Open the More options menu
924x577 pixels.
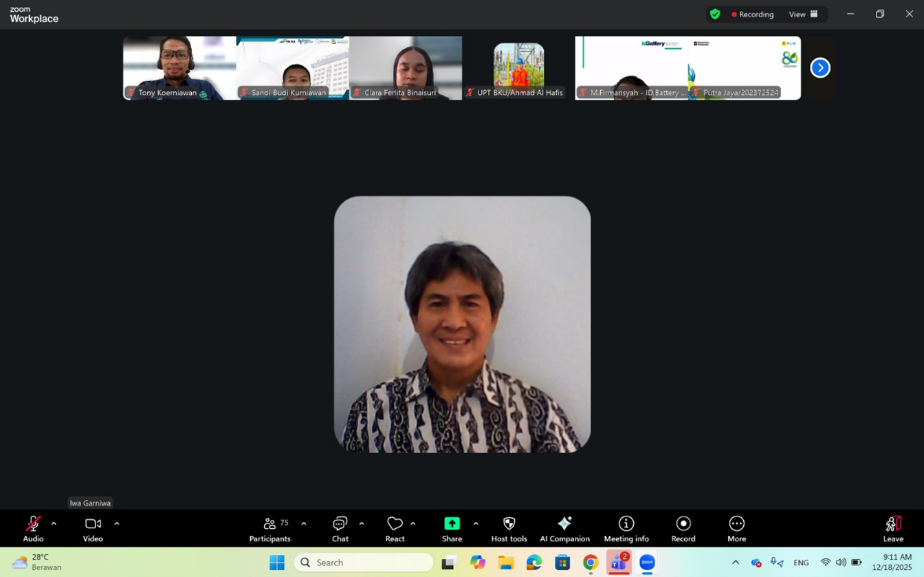[736, 527]
